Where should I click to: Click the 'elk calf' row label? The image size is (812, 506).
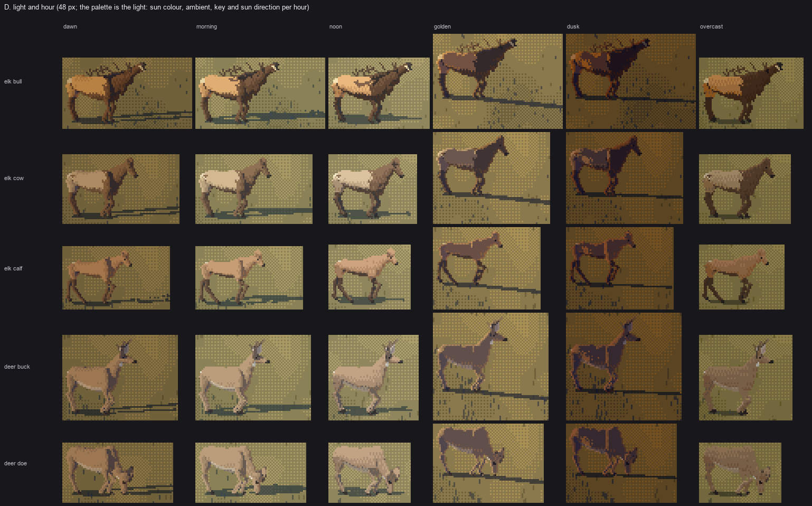pyautogui.click(x=13, y=268)
